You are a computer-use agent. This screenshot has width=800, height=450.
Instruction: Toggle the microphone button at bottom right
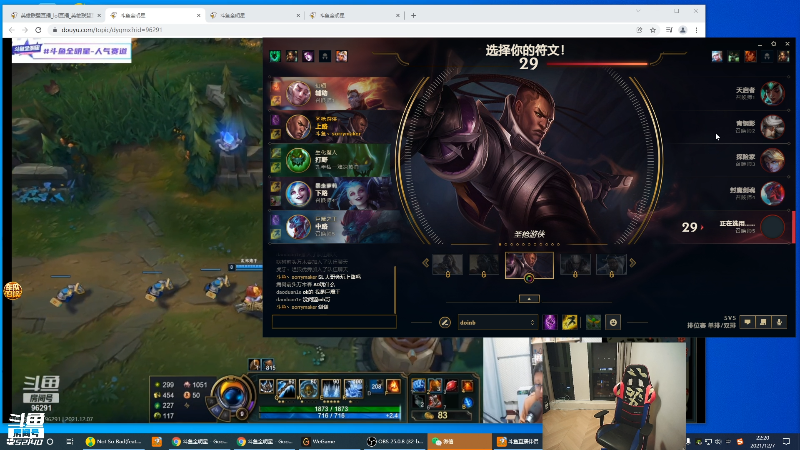point(779,322)
